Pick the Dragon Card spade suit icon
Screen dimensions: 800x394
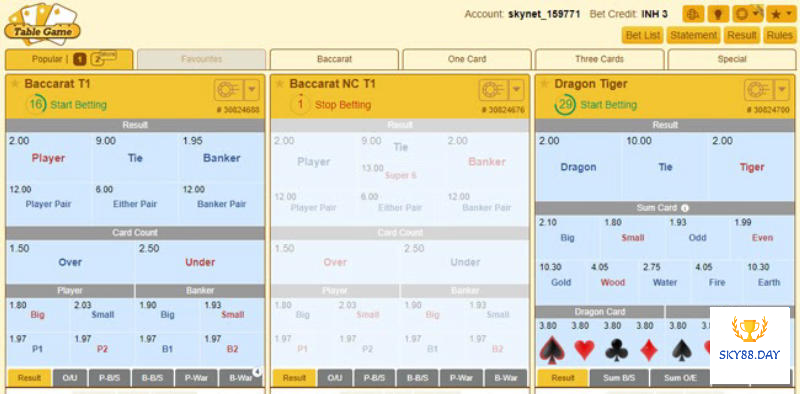pyautogui.click(x=552, y=350)
